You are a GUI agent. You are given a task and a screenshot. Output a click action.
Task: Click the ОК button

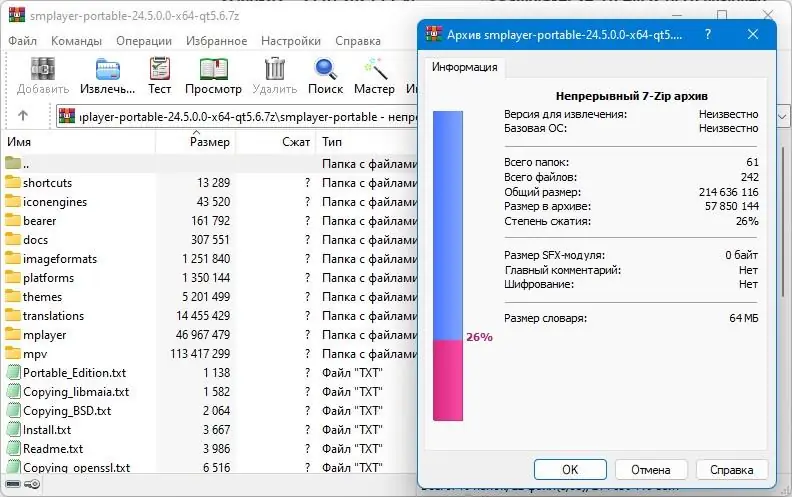tap(570, 470)
